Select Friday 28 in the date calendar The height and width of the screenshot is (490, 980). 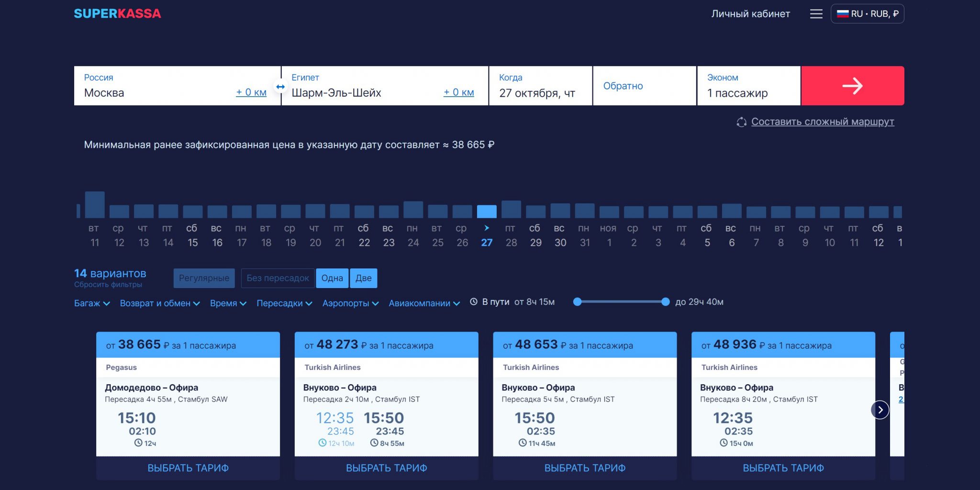tap(511, 235)
